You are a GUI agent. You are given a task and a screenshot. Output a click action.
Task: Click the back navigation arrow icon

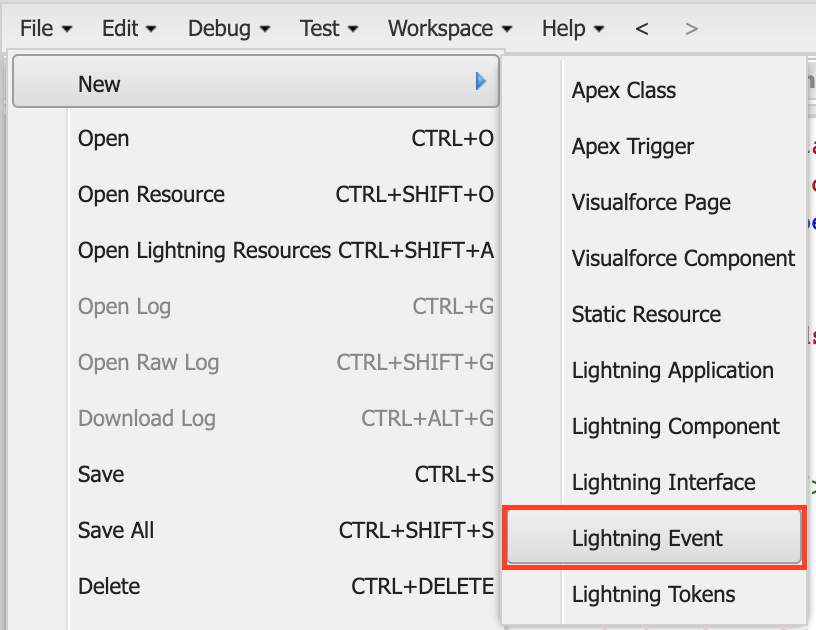tap(641, 28)
